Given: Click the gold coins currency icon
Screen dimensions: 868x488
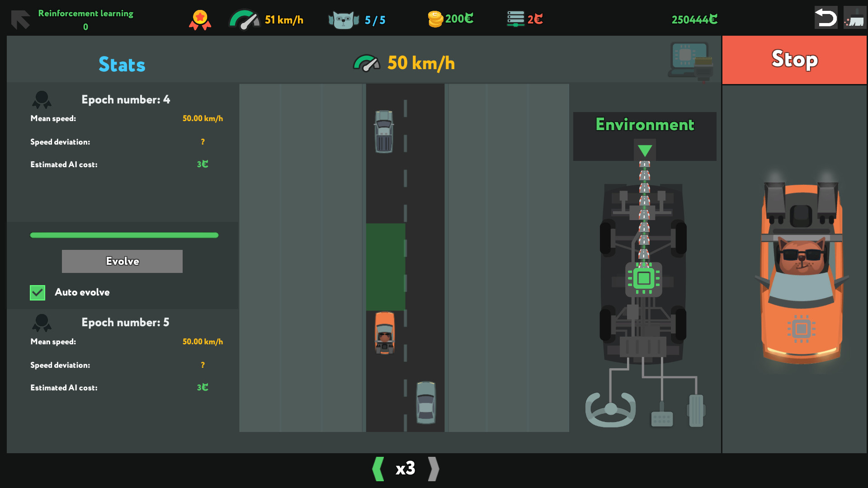Looking at the screenshot, I should pyautogui.click(x=435, y=19).
